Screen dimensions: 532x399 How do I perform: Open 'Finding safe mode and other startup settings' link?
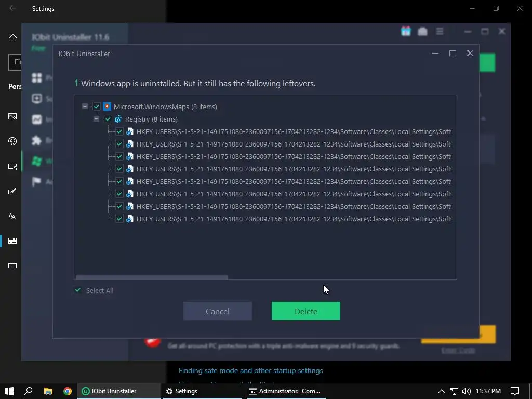[251, 370]
